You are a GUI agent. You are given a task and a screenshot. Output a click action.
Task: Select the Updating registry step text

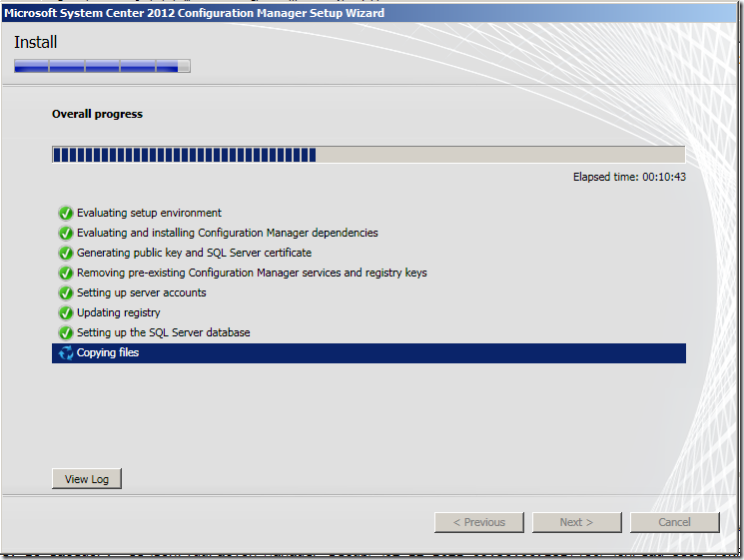(x=118, y=312)
